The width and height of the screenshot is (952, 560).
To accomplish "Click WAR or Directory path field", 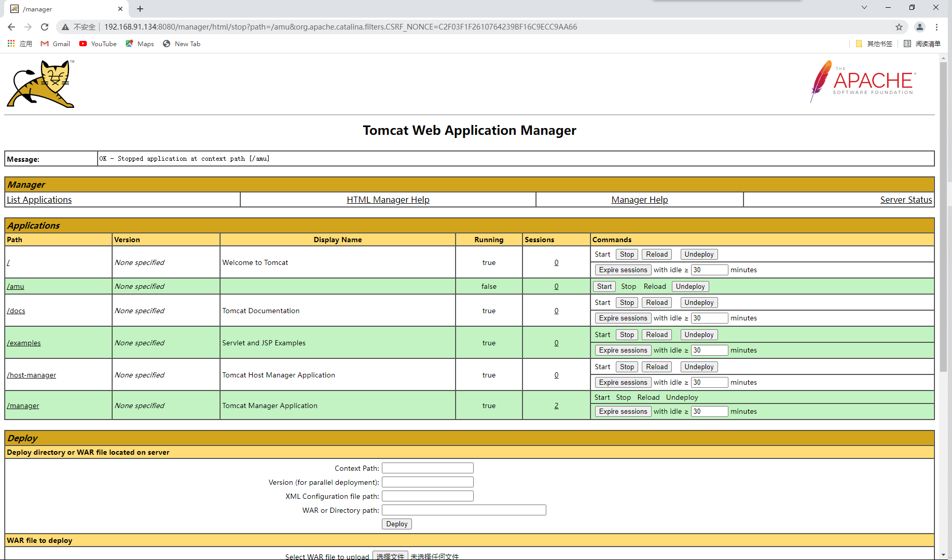I will (x=464, y=510).
